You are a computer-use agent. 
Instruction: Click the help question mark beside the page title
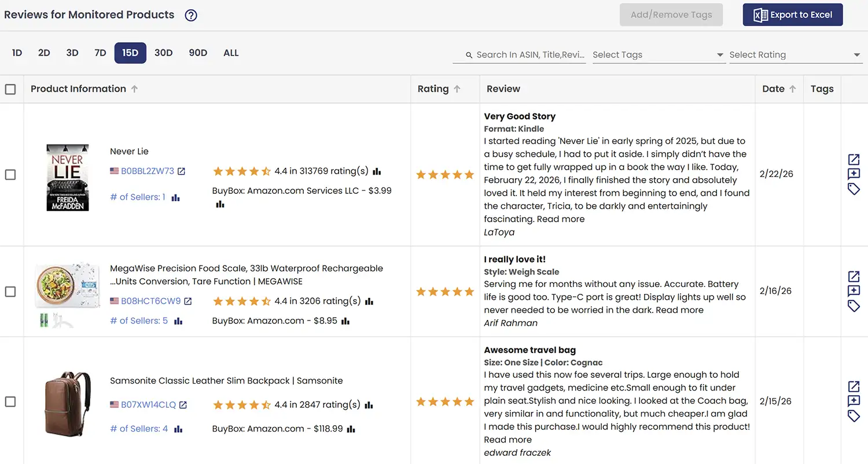(x=190, y=15)
